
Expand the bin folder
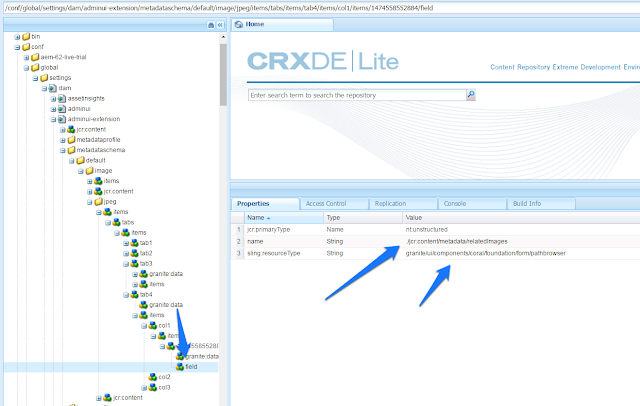coord(17,37)
